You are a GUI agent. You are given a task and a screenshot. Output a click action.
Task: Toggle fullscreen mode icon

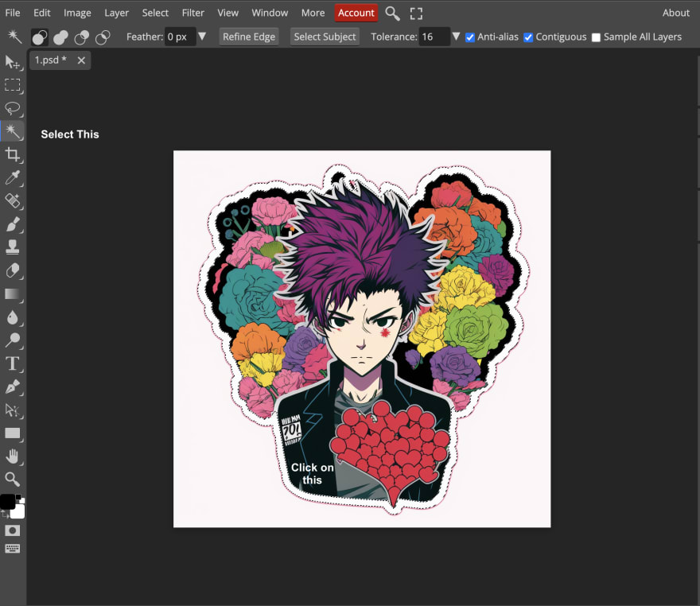coord(416,14)
